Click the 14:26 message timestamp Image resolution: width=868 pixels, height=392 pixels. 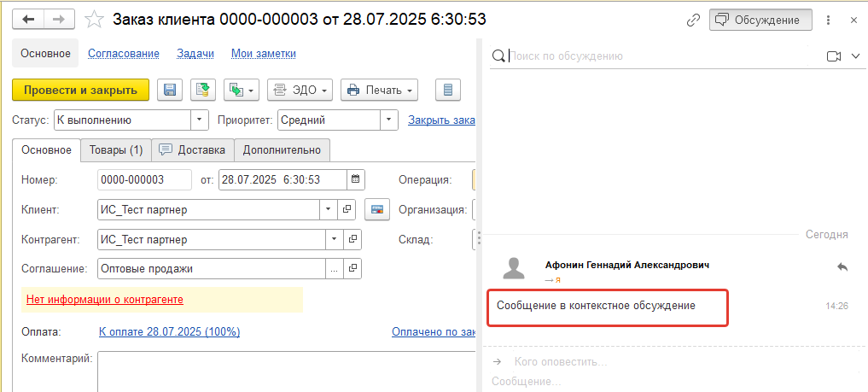(836, 306)
